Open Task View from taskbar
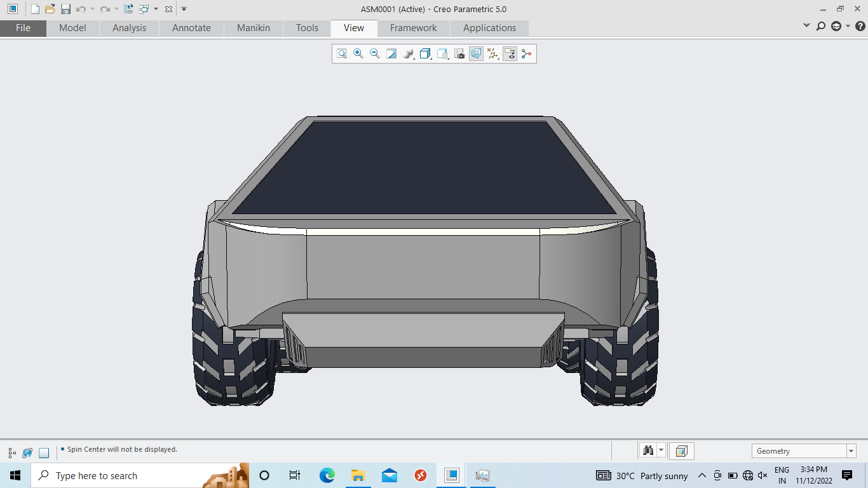The height and width of the screenshot is (488, 868). click(295, 475)
